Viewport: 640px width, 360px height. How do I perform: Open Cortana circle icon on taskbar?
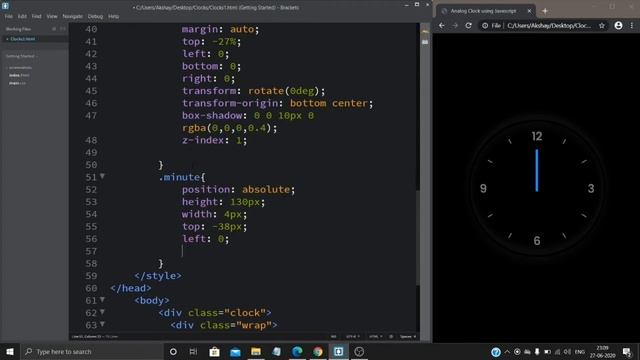(x=173, y=351)
